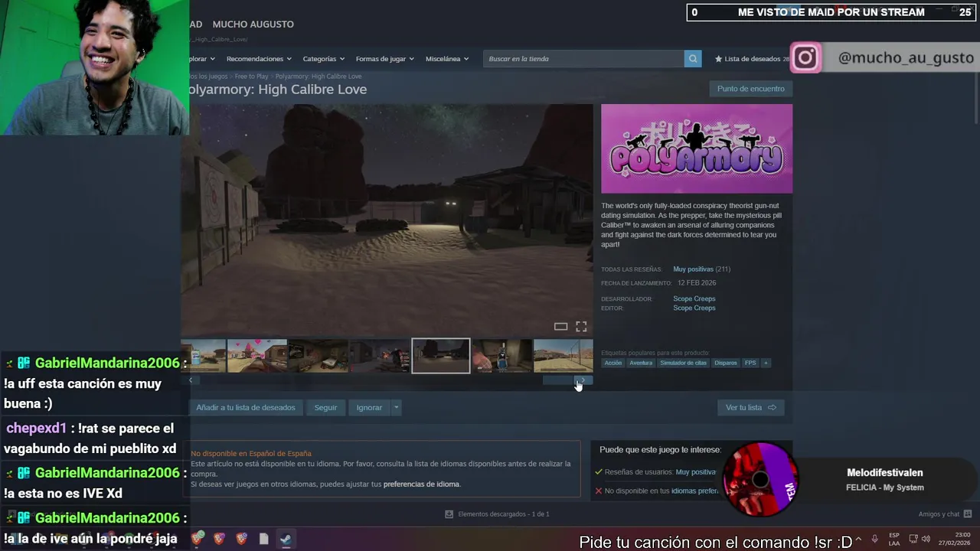Viewport: 980px width, 551px height.
Task: Open the Brave icon with green notification badge
Action: 198,538
